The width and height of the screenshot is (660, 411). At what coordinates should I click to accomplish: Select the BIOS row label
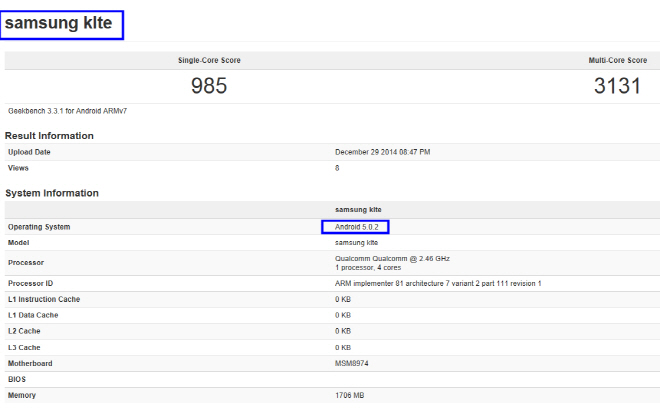click(x=17, y=379)
